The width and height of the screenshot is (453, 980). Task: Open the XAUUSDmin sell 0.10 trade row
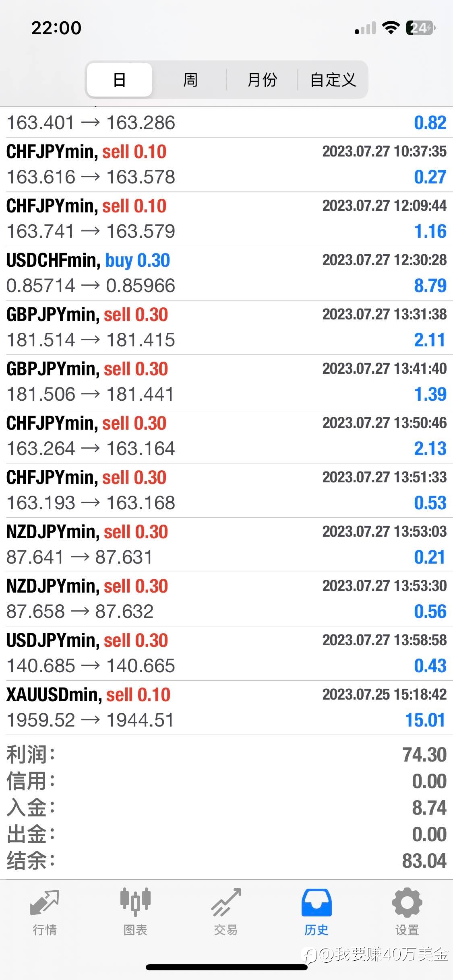click(x=226, y=708)
